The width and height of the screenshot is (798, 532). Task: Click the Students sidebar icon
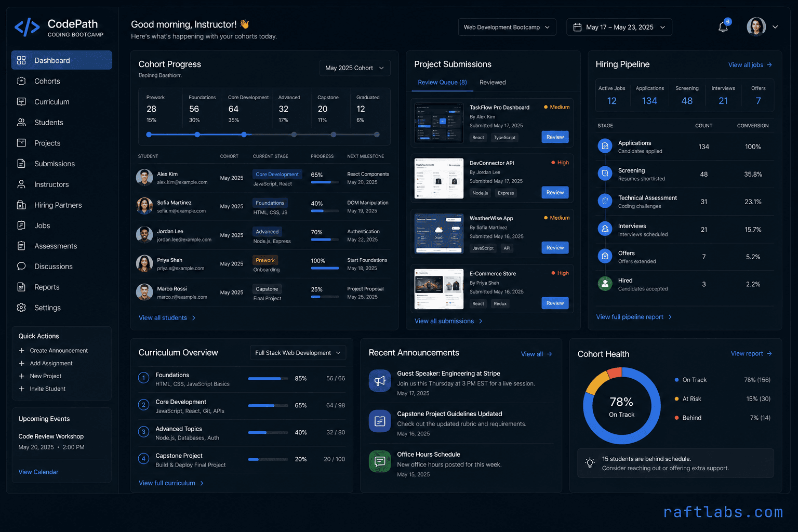point(21,122)
